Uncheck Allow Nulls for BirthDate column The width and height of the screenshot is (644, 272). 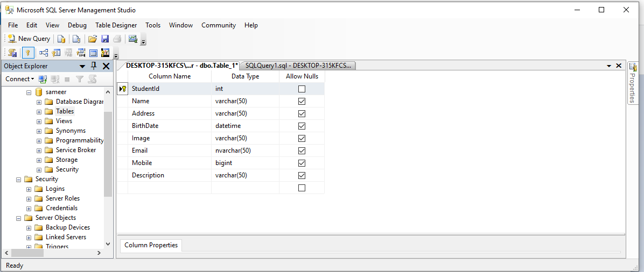pyautogui.click(x=302, y=126)
